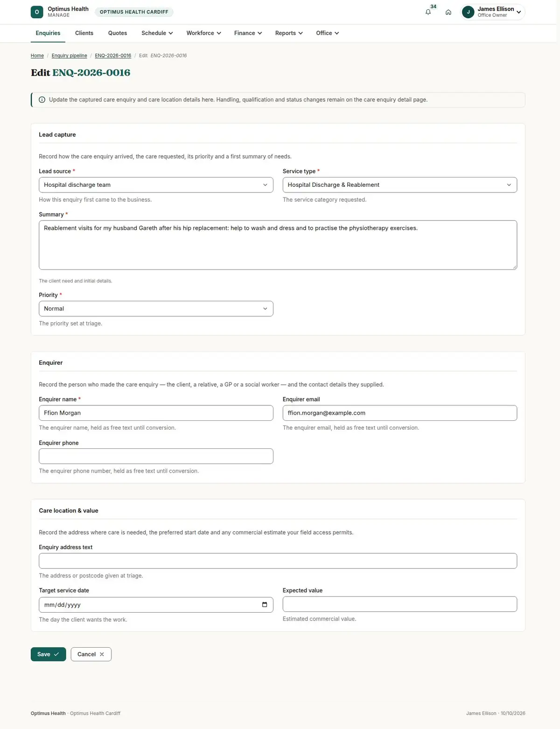The width and height of the screenshot is (560, 729).
Task: Click the Expected value input field
Action: point(399,604)
